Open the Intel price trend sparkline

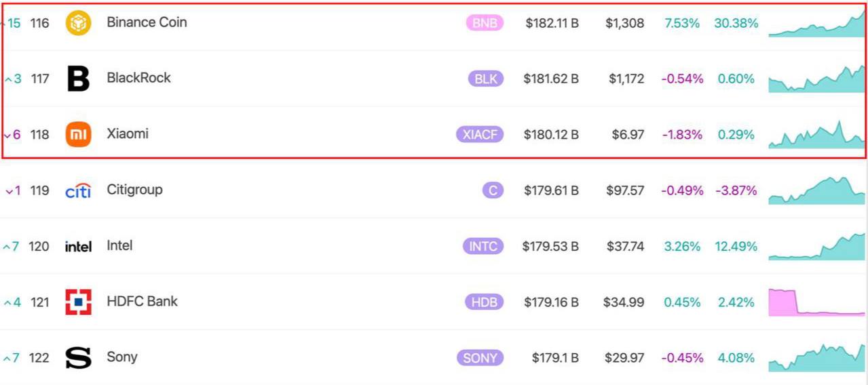[816, 247]
